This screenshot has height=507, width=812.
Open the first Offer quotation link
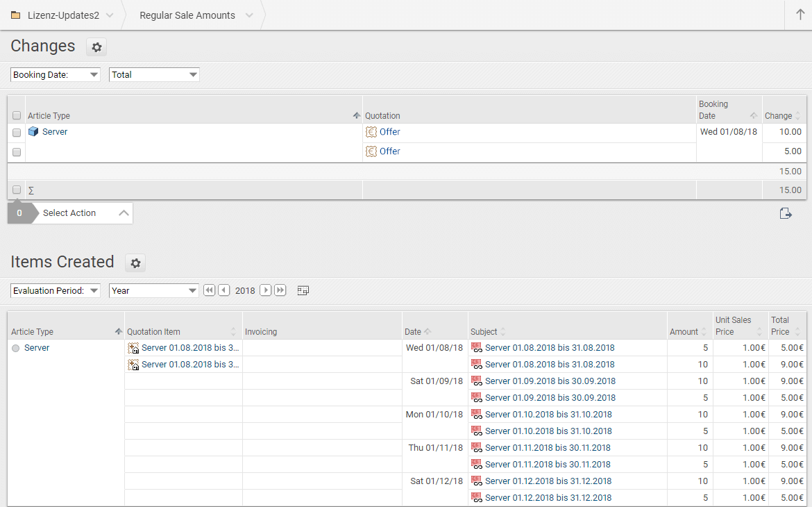[389, 132]
